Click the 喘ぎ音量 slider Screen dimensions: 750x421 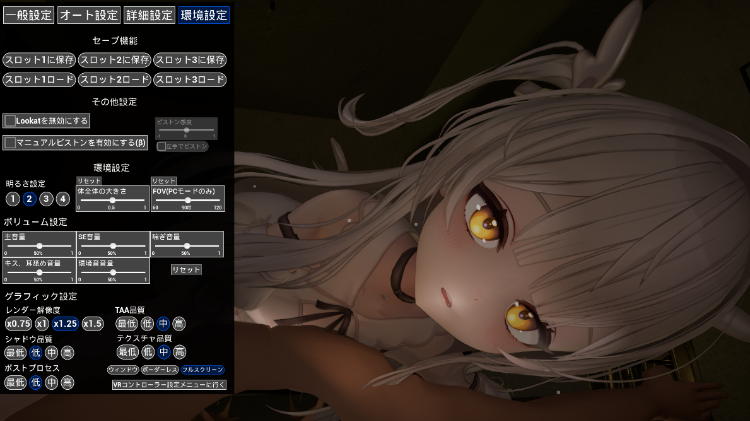point(187,246)
